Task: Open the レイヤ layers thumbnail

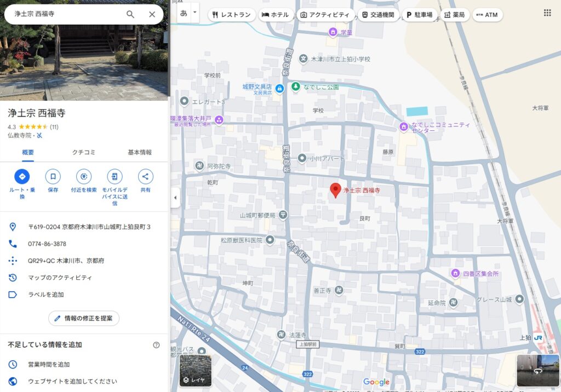Action: [196, 371]
